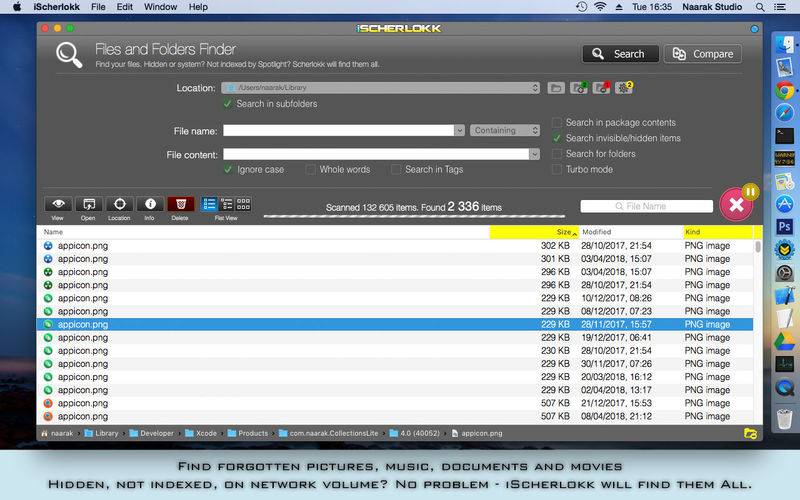Click the gear icon with yellow badge
The height and width of the screenshot is (500, 800).
(624, 88)
